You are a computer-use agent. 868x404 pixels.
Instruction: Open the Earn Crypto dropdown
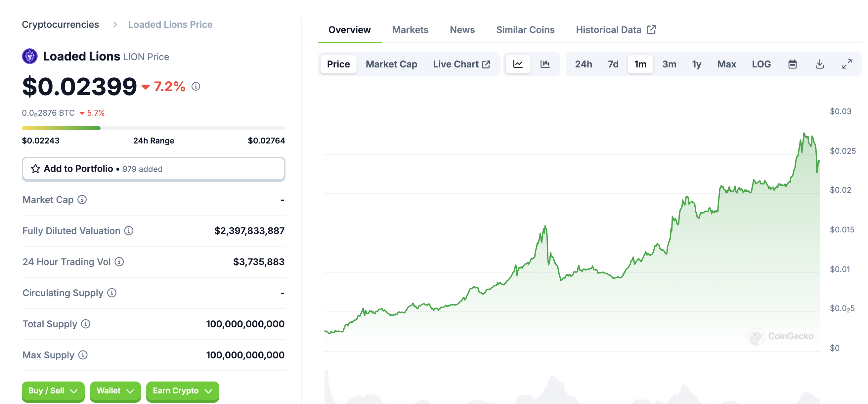click(182, 391)
